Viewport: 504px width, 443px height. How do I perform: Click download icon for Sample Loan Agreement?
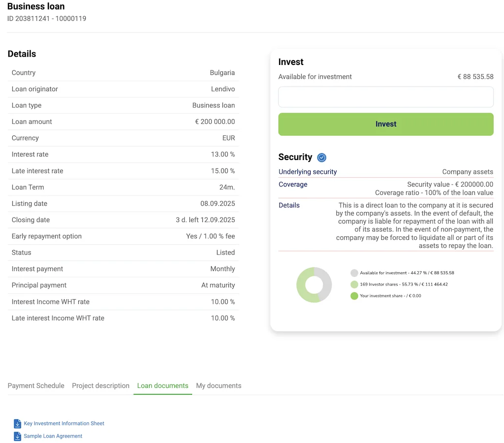pyautogui.click(x=18, y=436)
